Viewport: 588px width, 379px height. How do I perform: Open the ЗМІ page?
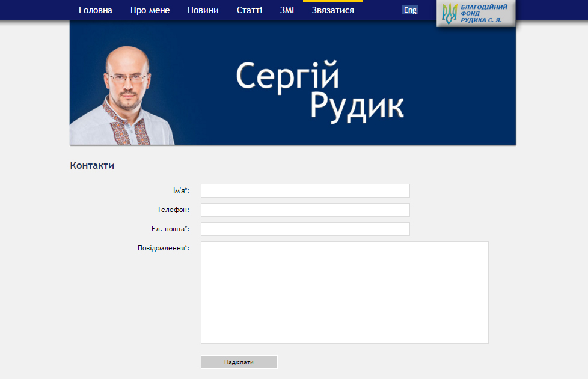[287, 10]
